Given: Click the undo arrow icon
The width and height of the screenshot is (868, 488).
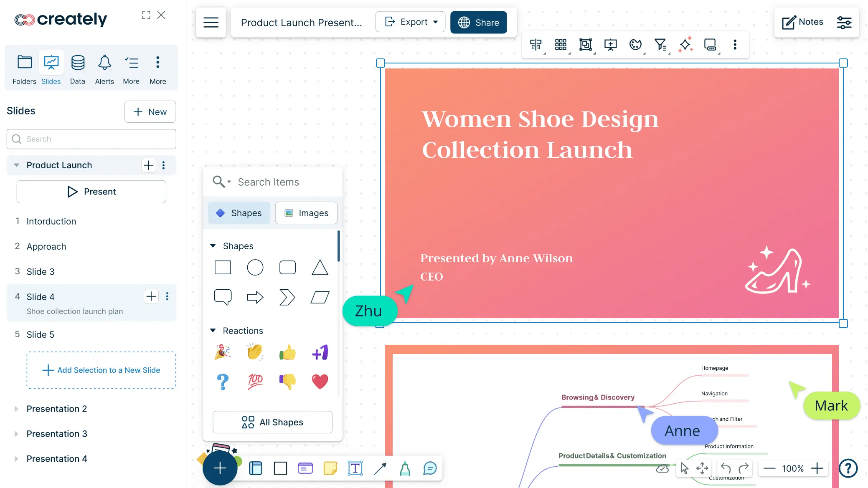Looking at the screenshot, I should 726,468.
